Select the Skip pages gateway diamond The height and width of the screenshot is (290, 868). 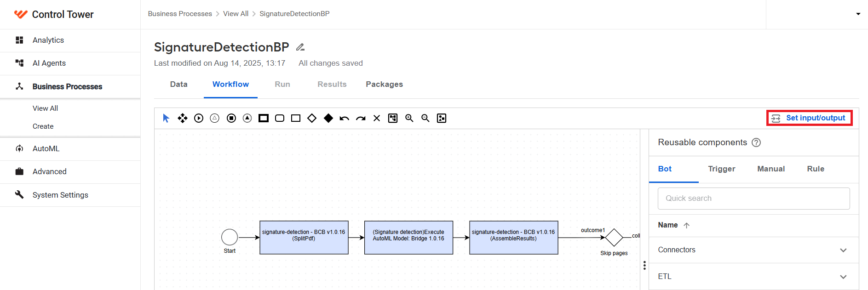point(614,238)
